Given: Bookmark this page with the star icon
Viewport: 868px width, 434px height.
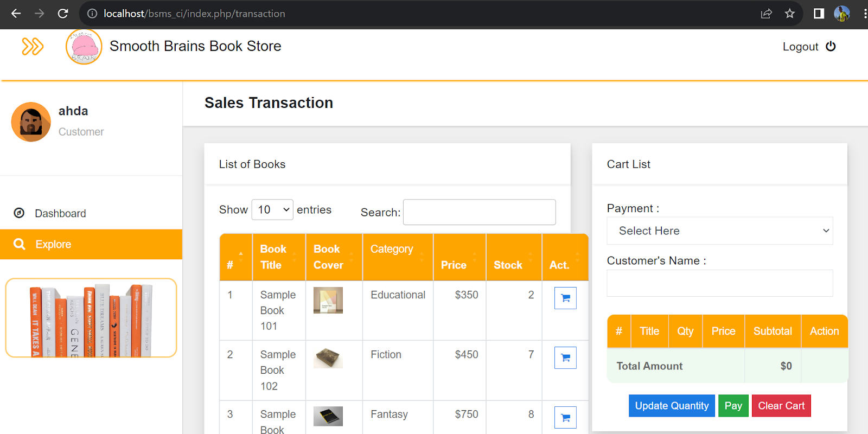Looking at the screenshot, I should pyautogui.click(x=790, y=14).
